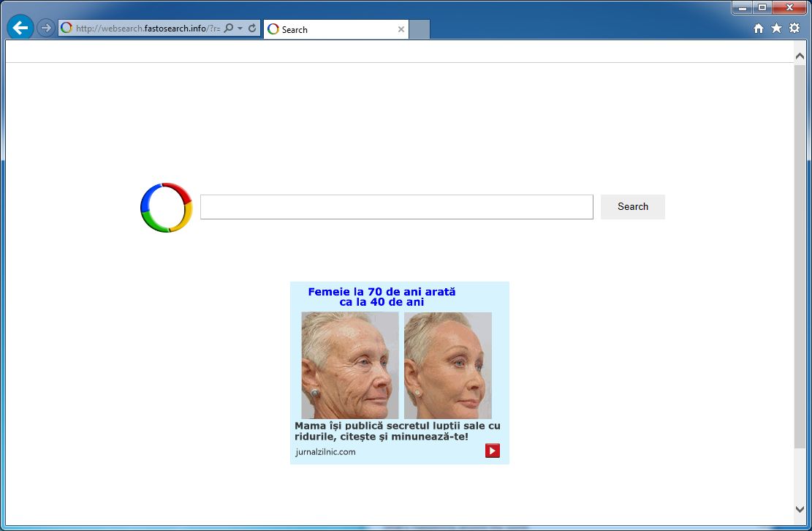The height and width of the screenshot is (531, 812).
Task: Maximize the browser window
Action: coord(762,8)
